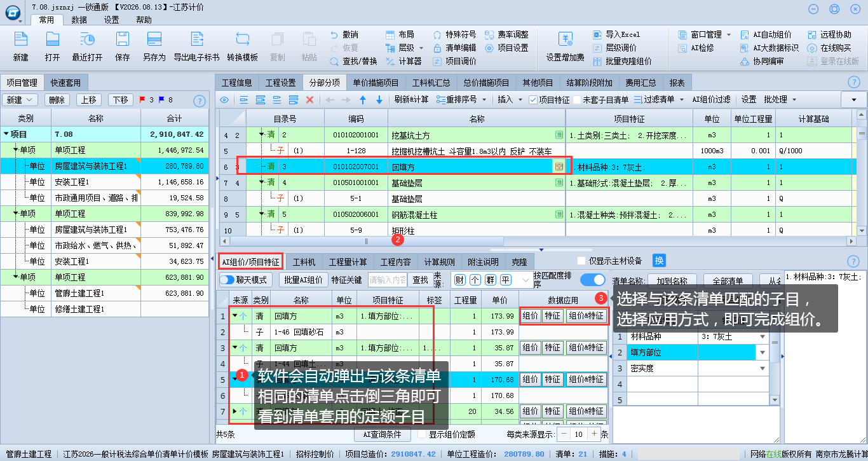Toggle the 平 source filter button

click(x=505, y=280)
